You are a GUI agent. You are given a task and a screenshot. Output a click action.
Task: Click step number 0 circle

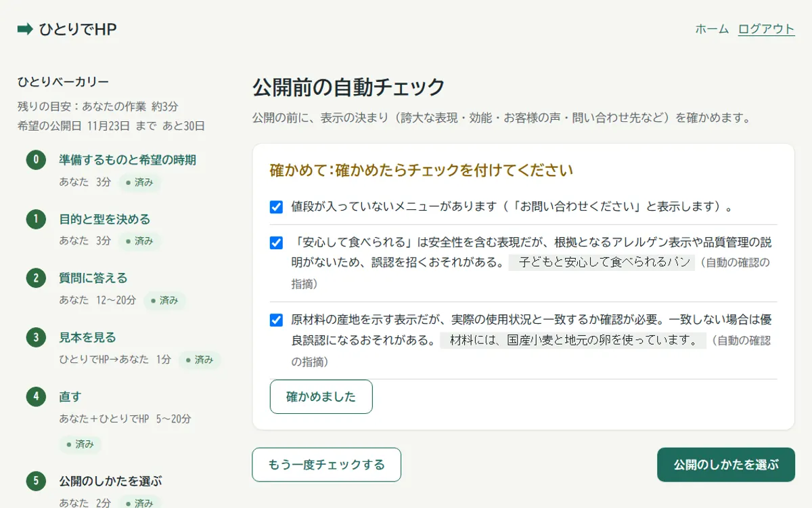click(36, 161)
